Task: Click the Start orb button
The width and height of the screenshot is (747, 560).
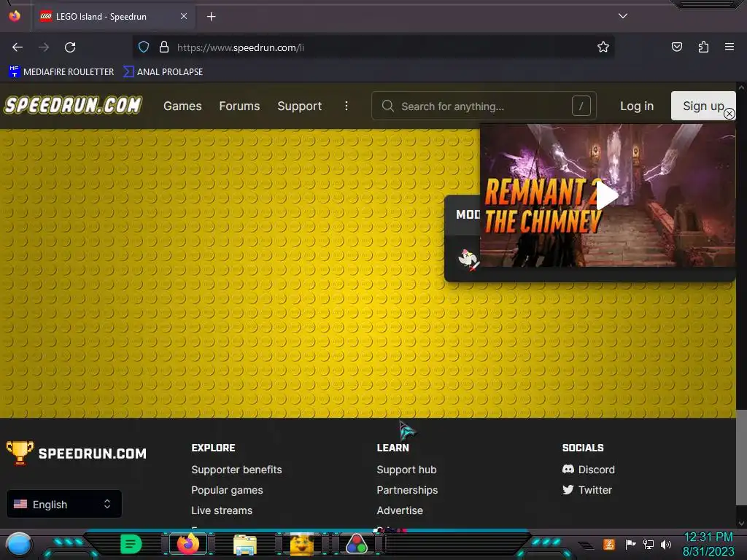Action: [19, 545]
